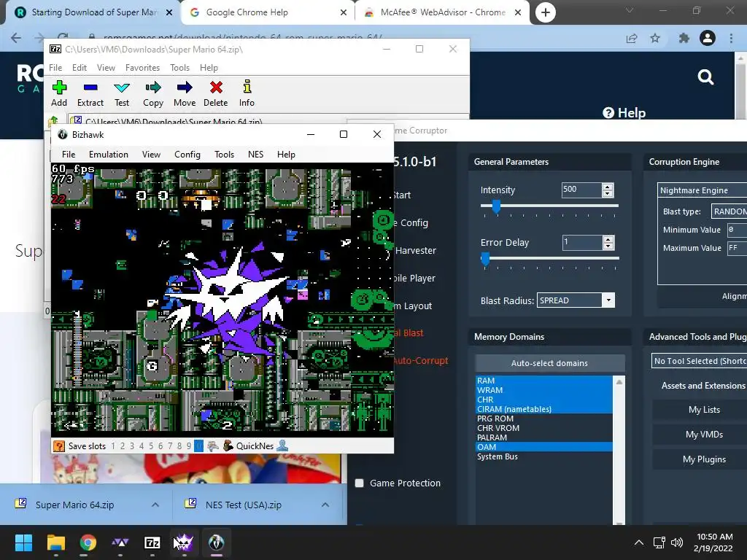
Task: Click Auto-select domains button
Action: pyautogui.click(x=549, y=363)
